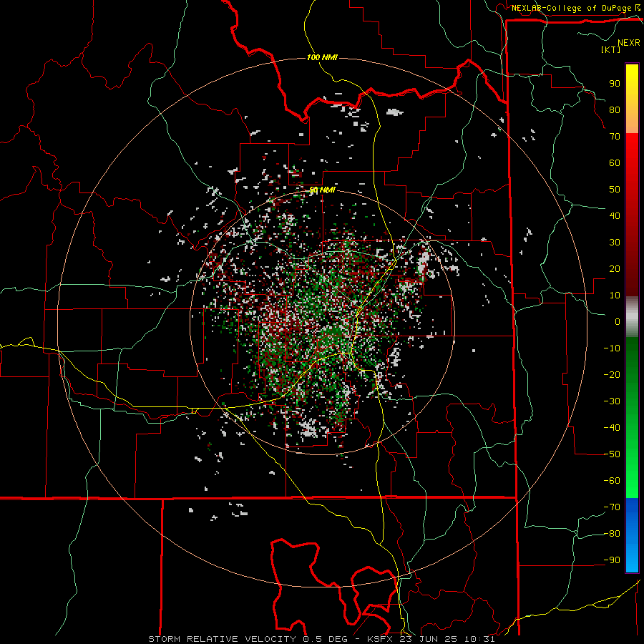
Task: Click the 100 NMI range ring label
Action: pos(322,57)
